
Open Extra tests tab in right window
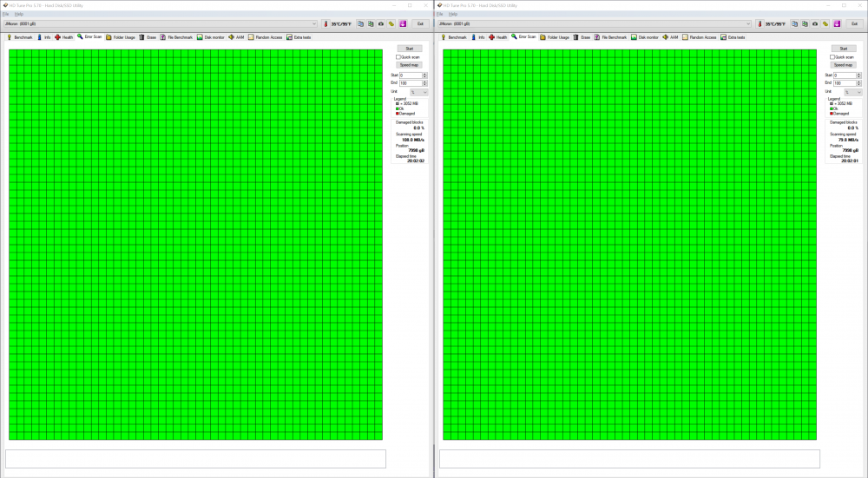(x=733, y=37)
